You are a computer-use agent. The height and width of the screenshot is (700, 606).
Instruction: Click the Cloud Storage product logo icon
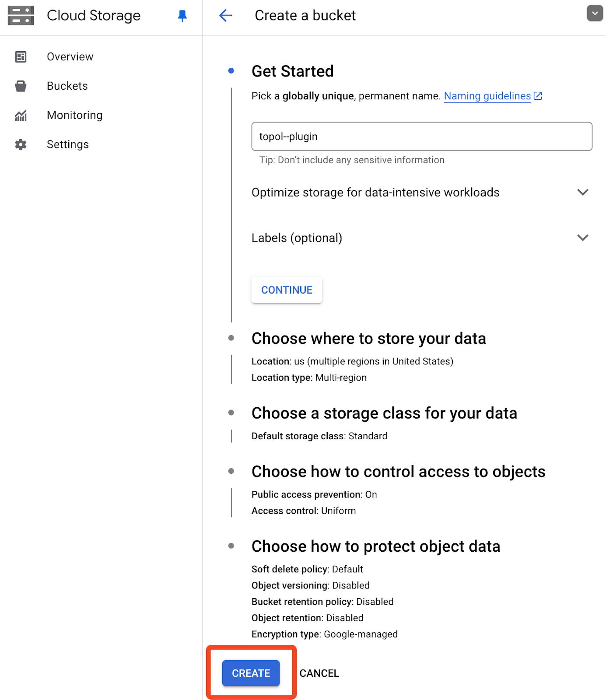point(21,16)
